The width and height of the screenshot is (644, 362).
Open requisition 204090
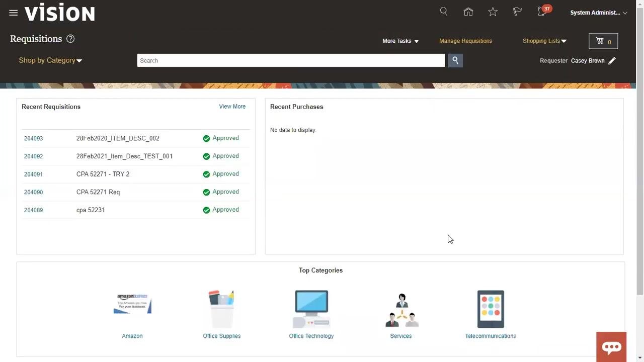click(34, 192)
